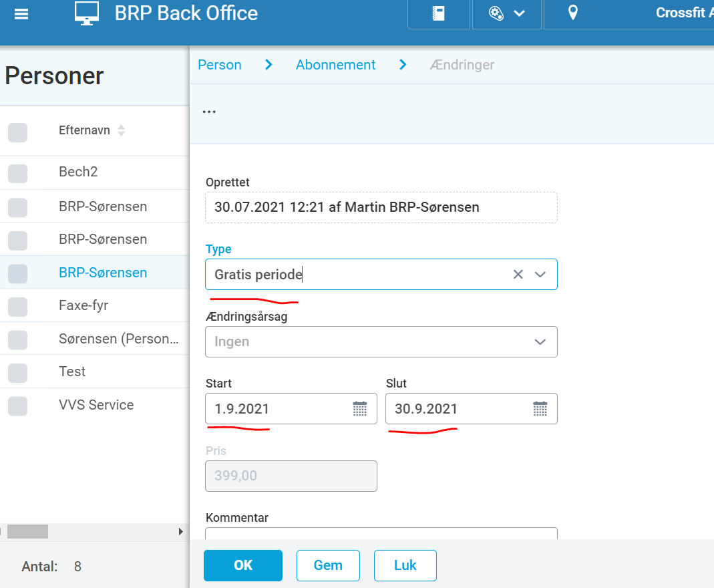Open the three-dots more options menu
Image resolution: width=714 pixels, height=588 pixels.
[x=209, y=112]
